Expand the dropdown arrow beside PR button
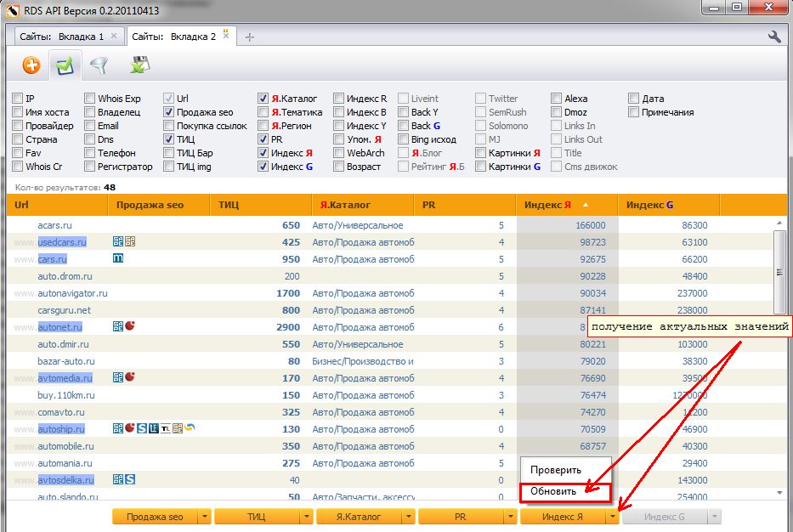The image size is (793, 532). pyautogui.click(x=510, y=517)
